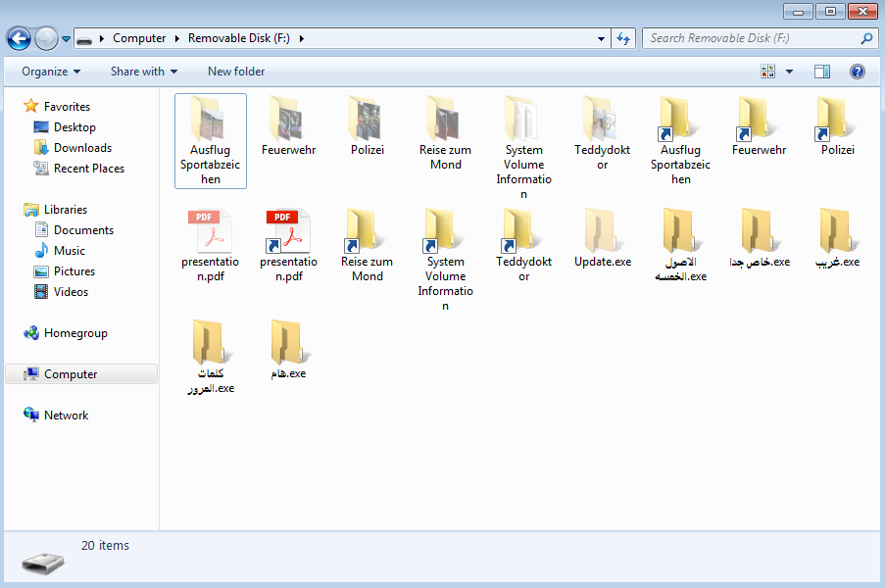Click the Change your view button
The image size is (885, 588).
coord(768,72)
